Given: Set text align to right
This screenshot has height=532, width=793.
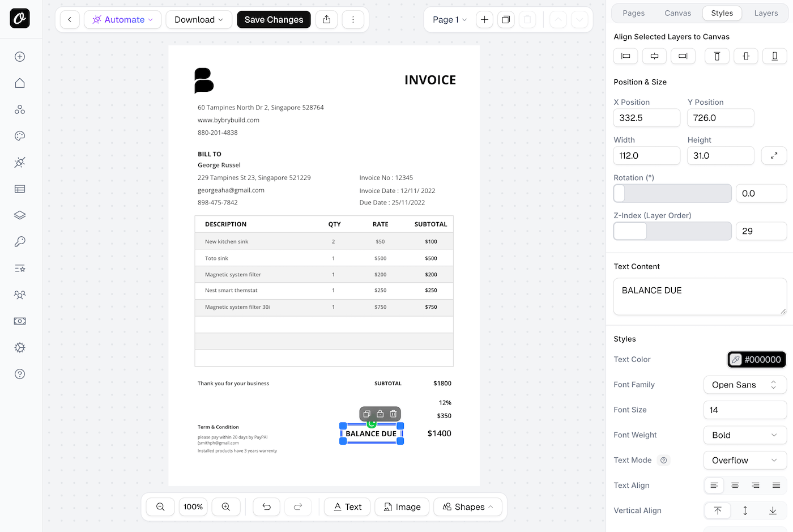Looking at the screenshot, I should click(756, 486).
